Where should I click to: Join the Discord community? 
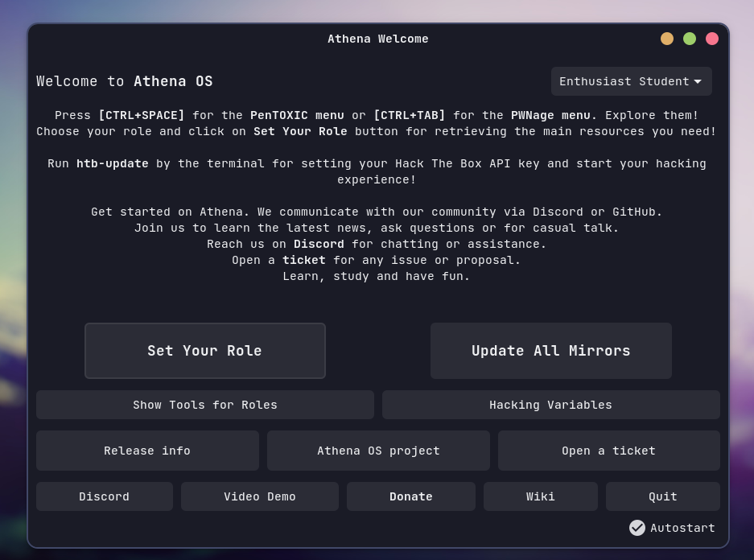(x=104, y=496)
